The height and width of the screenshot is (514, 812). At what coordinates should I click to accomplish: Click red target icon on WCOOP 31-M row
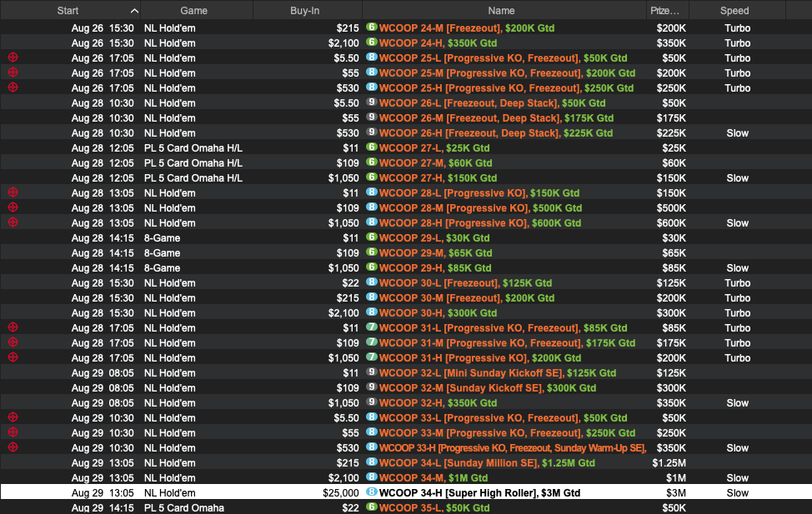click(x=13, y=342)
